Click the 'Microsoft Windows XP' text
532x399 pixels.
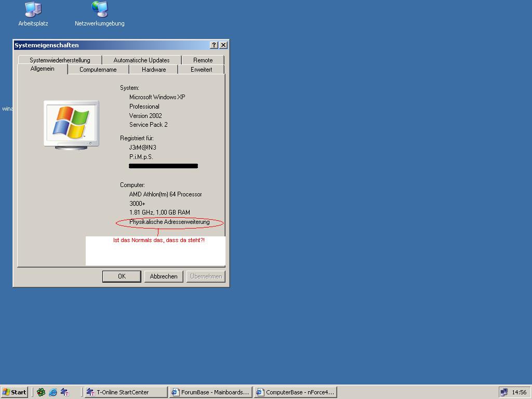click(157, 97)
